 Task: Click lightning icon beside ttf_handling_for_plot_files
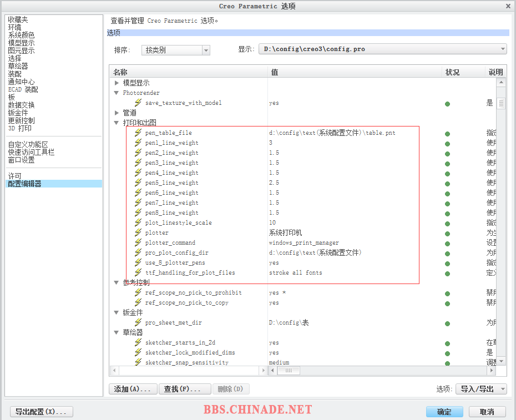(x=138, y=272)
